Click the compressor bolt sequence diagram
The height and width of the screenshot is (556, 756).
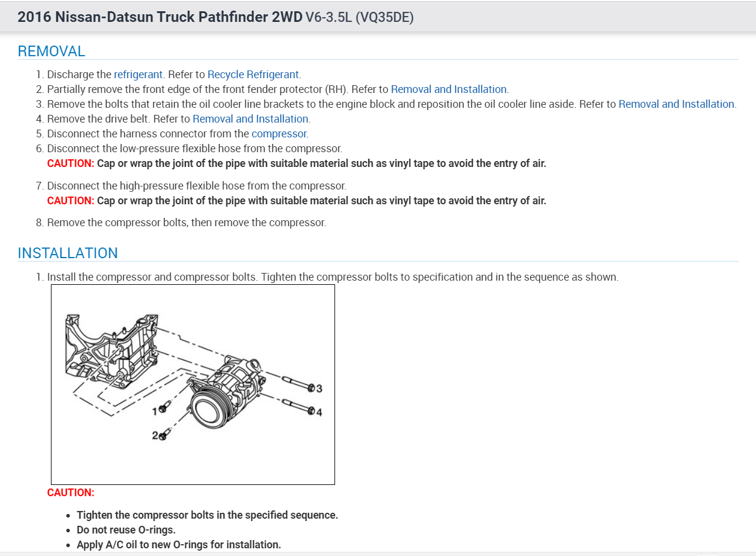coord(193,384)
